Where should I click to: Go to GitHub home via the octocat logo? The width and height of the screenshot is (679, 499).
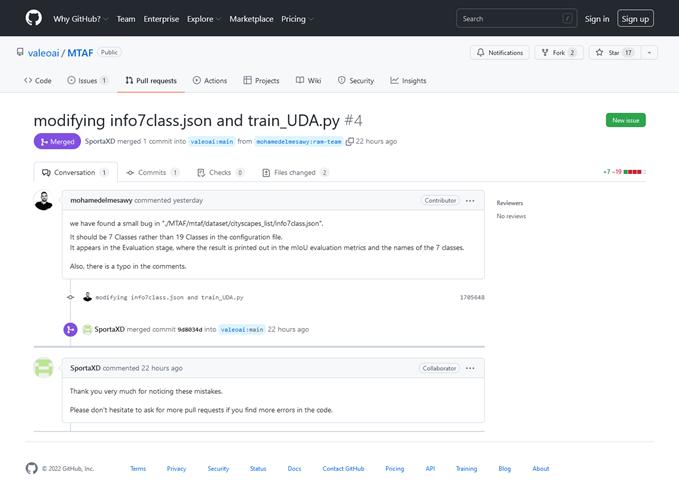[x=33, y=18]
